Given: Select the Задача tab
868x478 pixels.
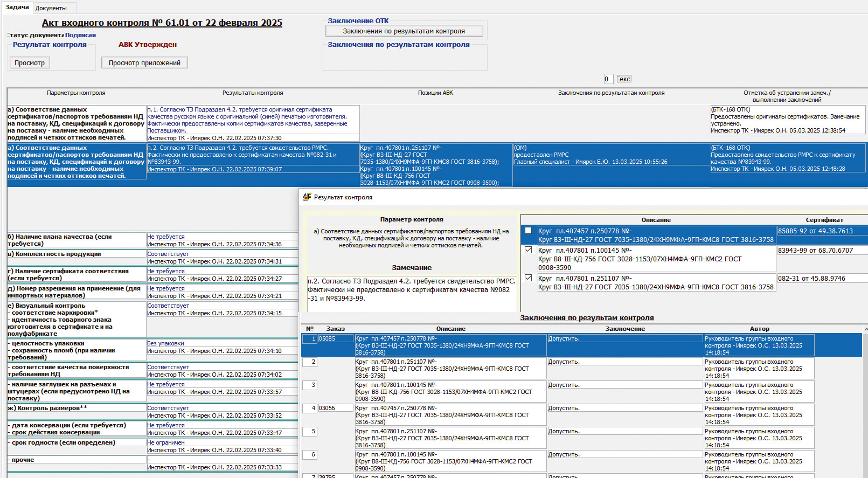Looking at the screenshot, I should click(x=17, y=8).
